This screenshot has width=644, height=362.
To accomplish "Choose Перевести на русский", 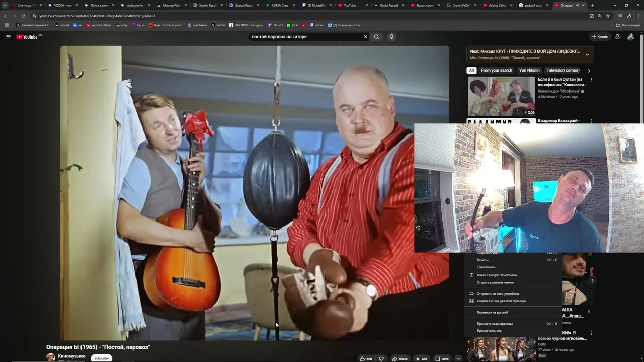I will pos(513,312).
